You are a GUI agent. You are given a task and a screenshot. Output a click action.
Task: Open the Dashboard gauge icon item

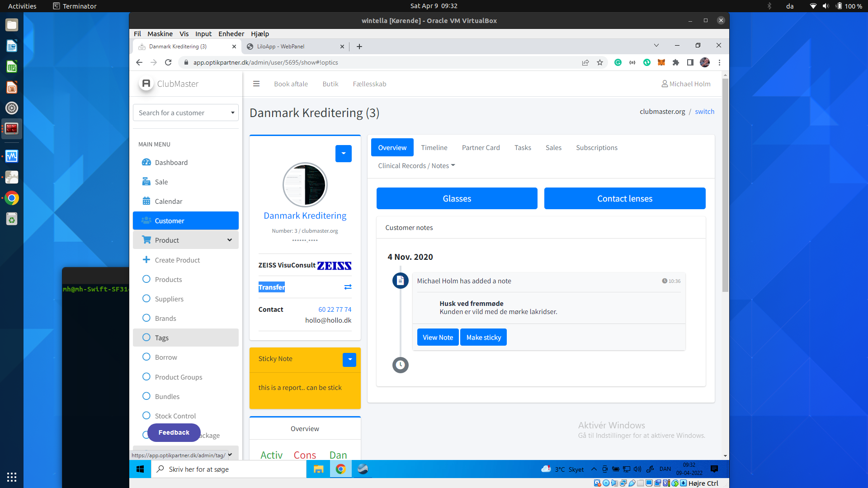click(x=146, y=162)
